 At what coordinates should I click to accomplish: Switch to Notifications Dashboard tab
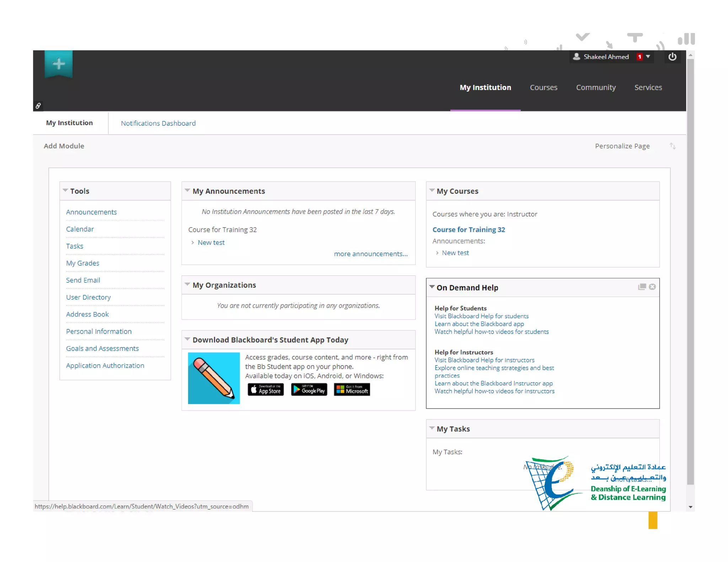158,123
